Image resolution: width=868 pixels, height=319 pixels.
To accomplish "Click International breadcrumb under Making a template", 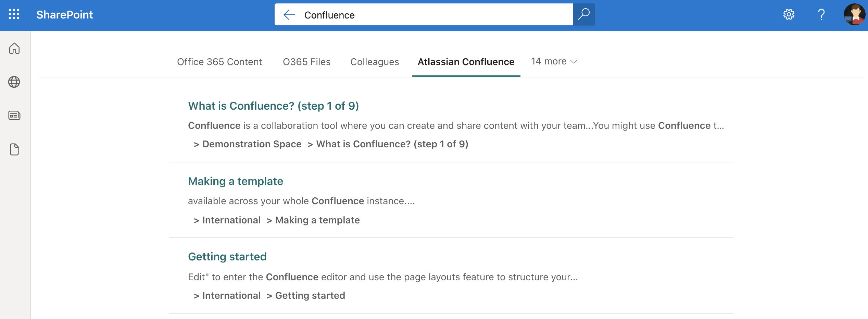I will click(231, 220).
